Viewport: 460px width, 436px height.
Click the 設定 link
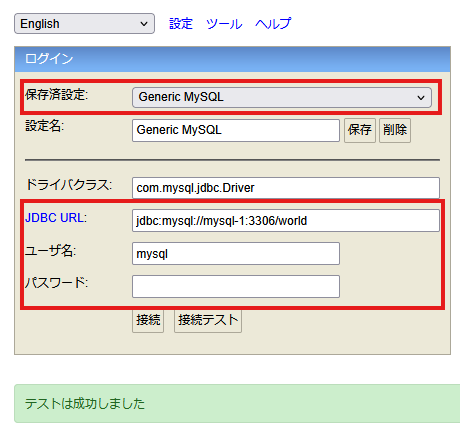click(x=181, y=24)
